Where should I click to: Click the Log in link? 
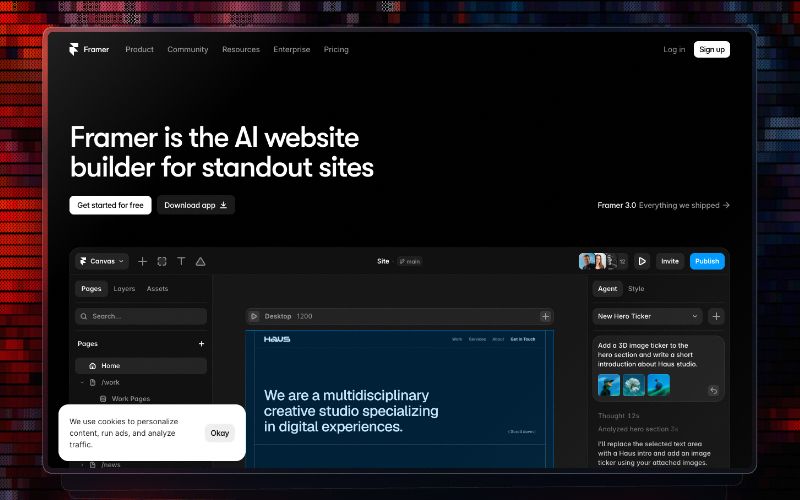pyautogui.click(x=674, y=49)
